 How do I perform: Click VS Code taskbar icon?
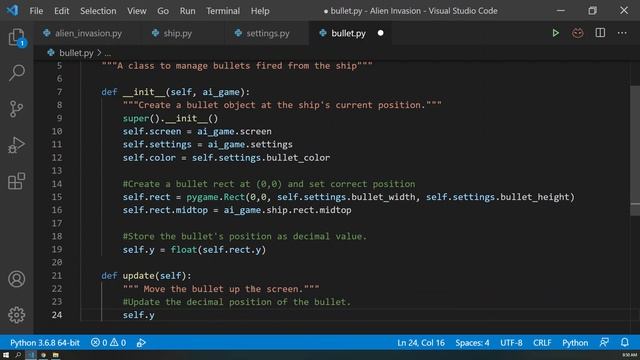pos(31,355)
